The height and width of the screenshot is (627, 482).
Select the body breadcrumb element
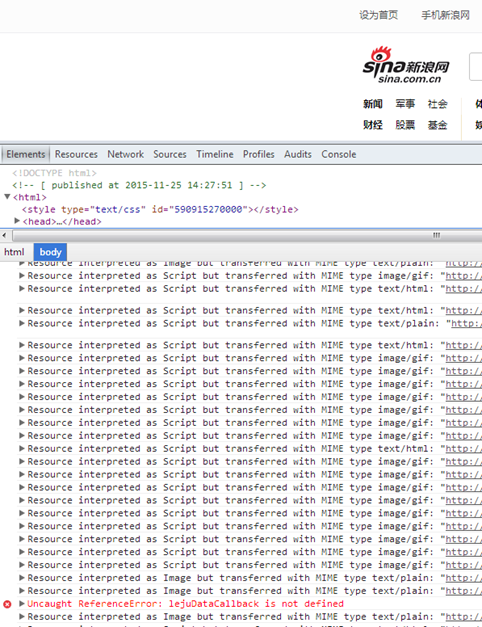(x=50, y=252)
